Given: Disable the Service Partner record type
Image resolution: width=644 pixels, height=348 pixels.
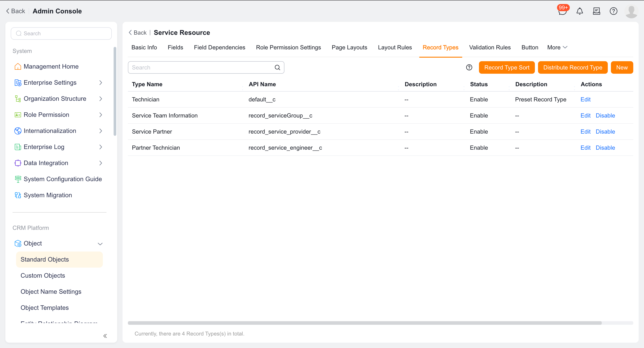Looking at the screenshot, I should 605,132.
